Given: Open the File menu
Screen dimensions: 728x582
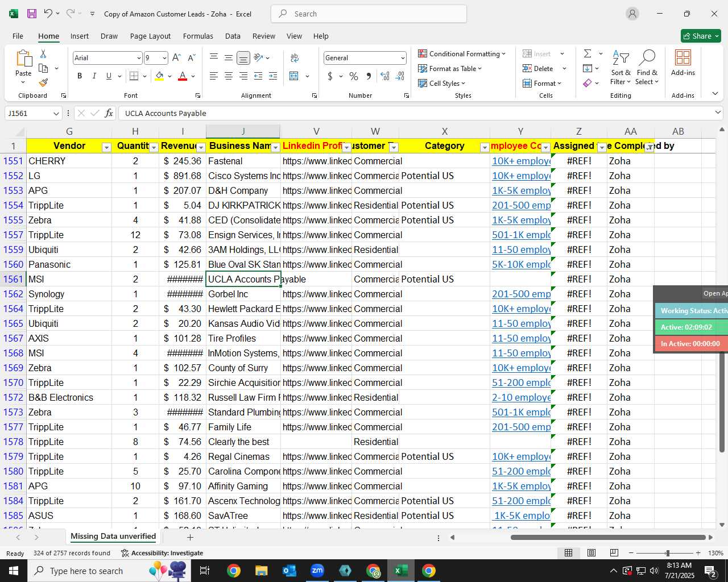Looking at the screenshot, I should click(18, 36).
